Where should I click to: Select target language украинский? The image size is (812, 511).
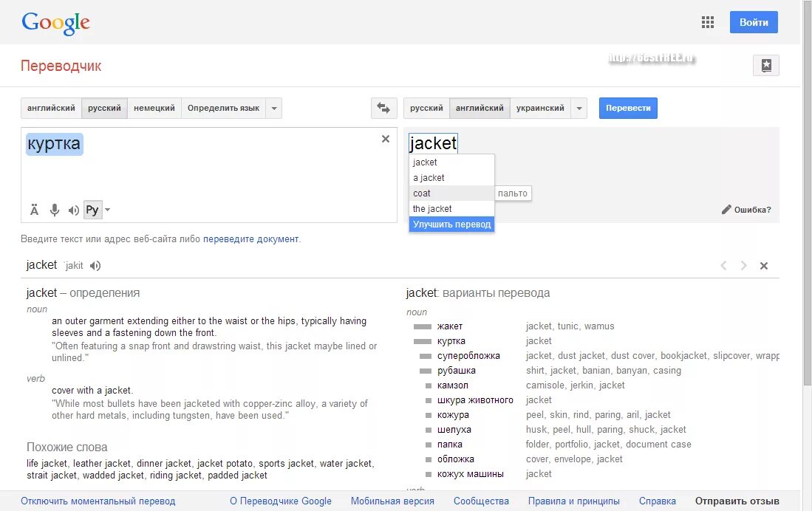coord(540,109)
